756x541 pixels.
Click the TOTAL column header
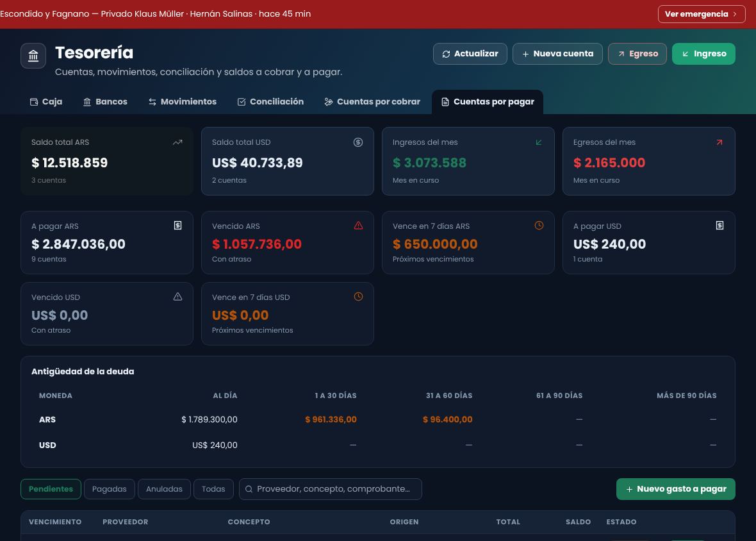[x=508, y=522]
